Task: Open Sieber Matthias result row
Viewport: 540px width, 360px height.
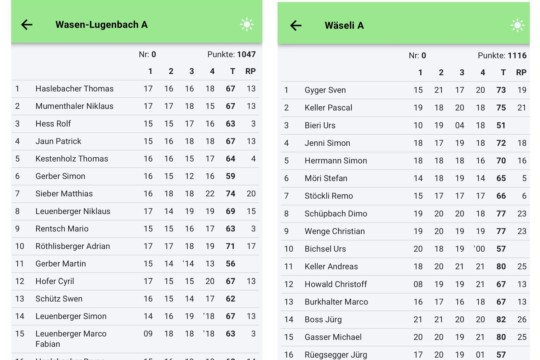Action: pyautogui.click(x=136, y=194)
